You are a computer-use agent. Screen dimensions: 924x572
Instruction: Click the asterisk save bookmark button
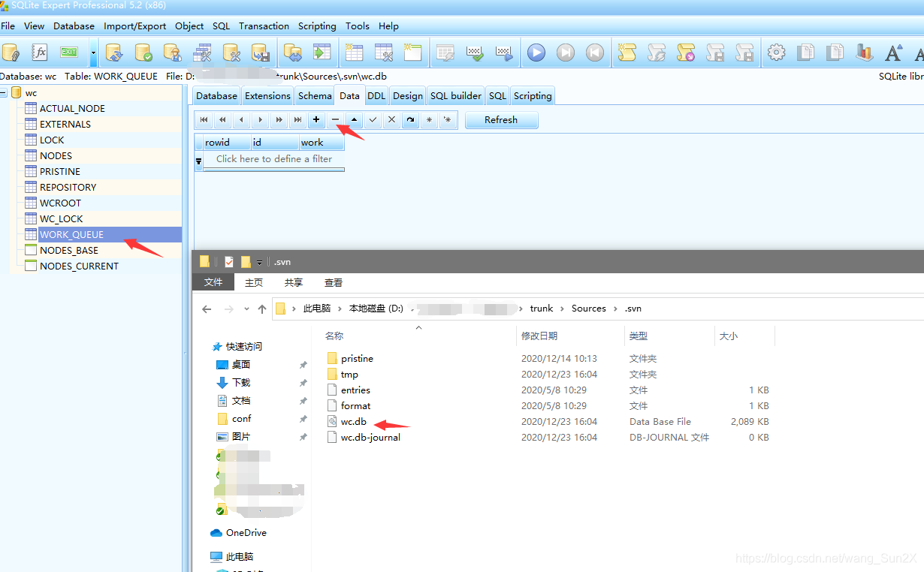tap(429, 120)
